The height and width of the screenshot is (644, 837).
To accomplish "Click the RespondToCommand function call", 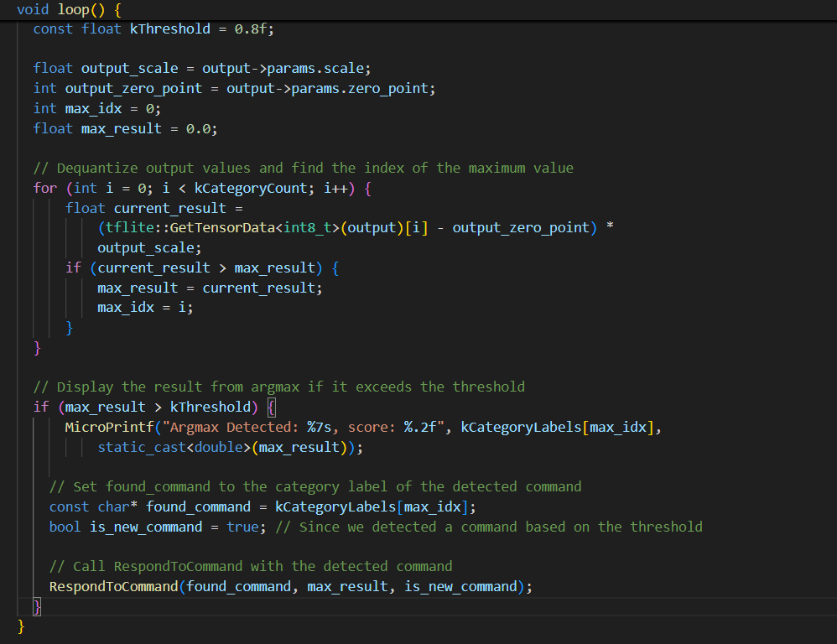I will (113, 586).
